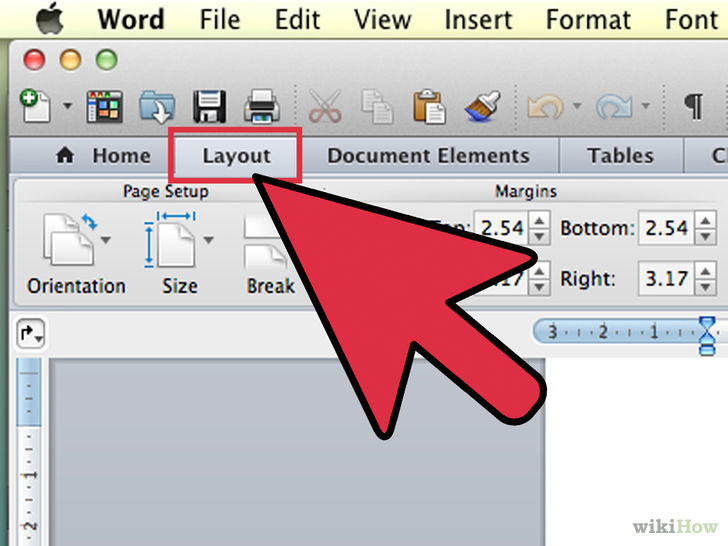Image resolution: width=728 pixels, height=546 pixels.
Task: Decrease the Left margin with down stepper
Action: point(539,287)
